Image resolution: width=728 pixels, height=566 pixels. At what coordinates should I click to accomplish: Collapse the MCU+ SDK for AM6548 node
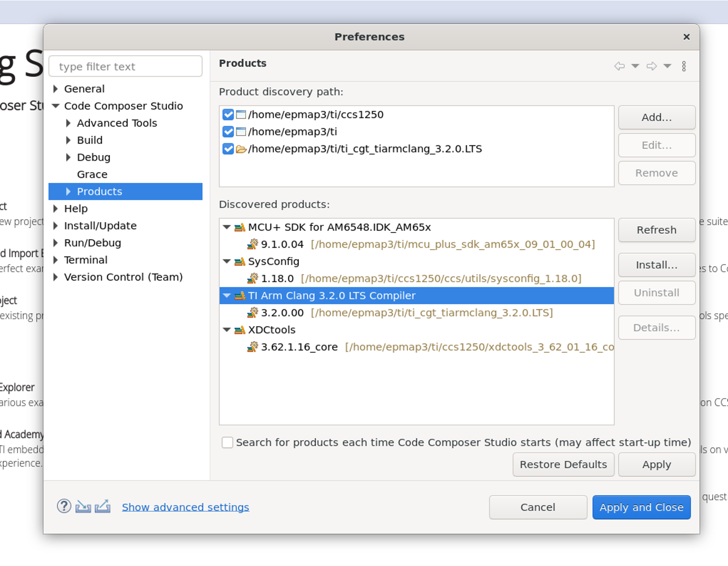(x=227, y=227)
